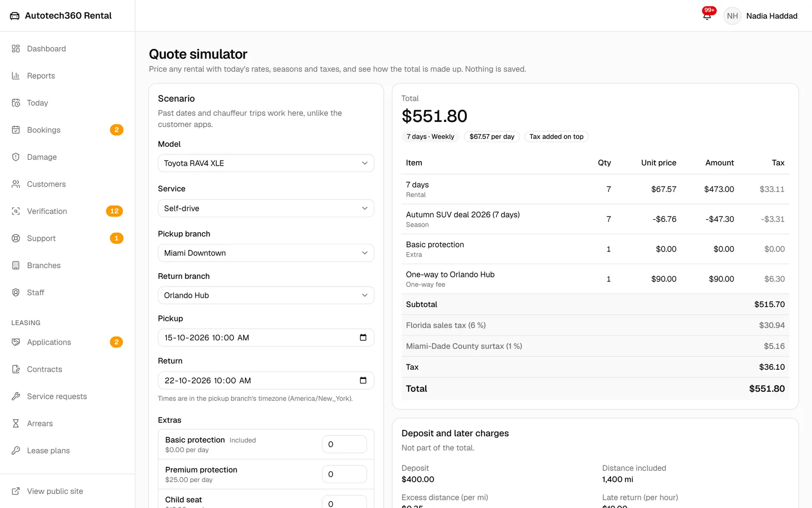The image size is (812, 508).
Task: Click the '$67.57 per day' chip
Action: point(492,137)
